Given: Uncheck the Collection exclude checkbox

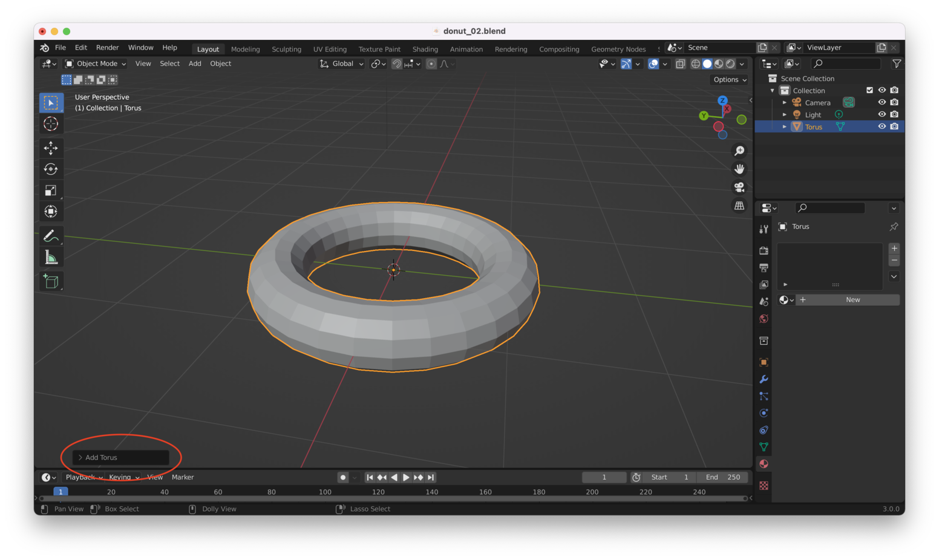Looking at the screenshot, I should point(869,90).
